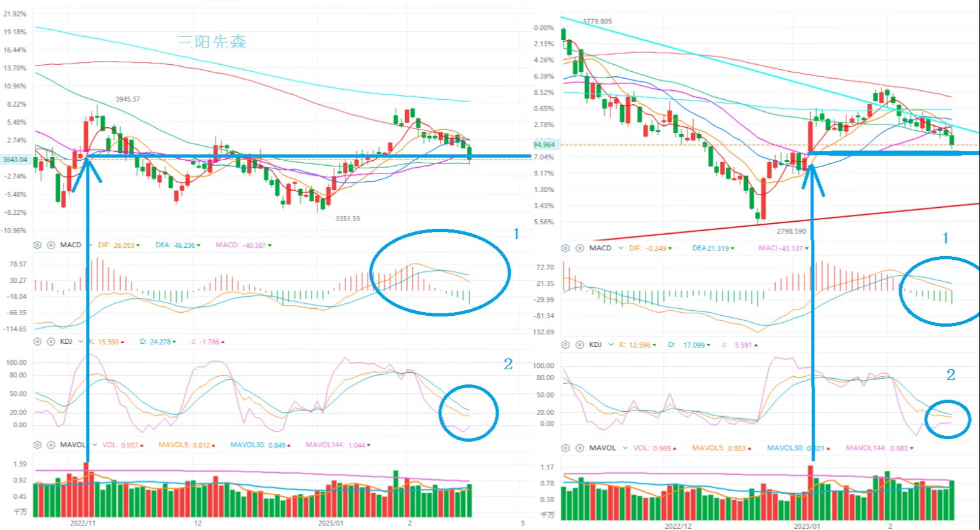Click MACD indicator name in left chart
This screenshot has height=530, width=980.
(x=71, y=245)
